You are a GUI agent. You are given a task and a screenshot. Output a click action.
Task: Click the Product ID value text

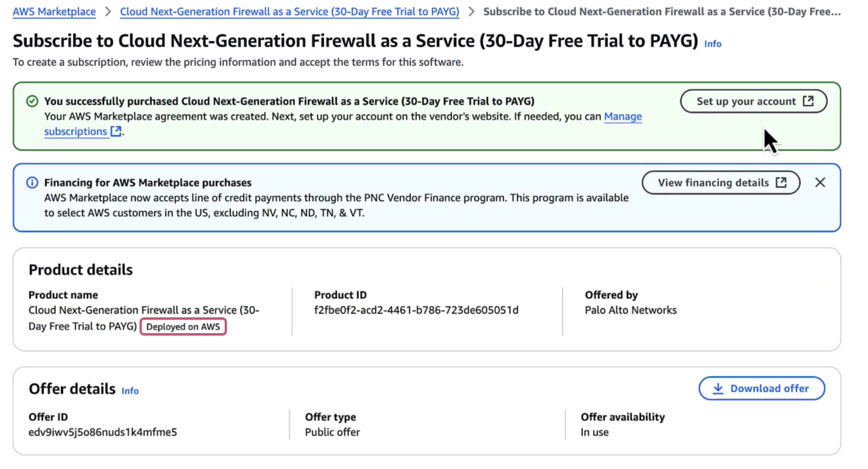(416, 310)
